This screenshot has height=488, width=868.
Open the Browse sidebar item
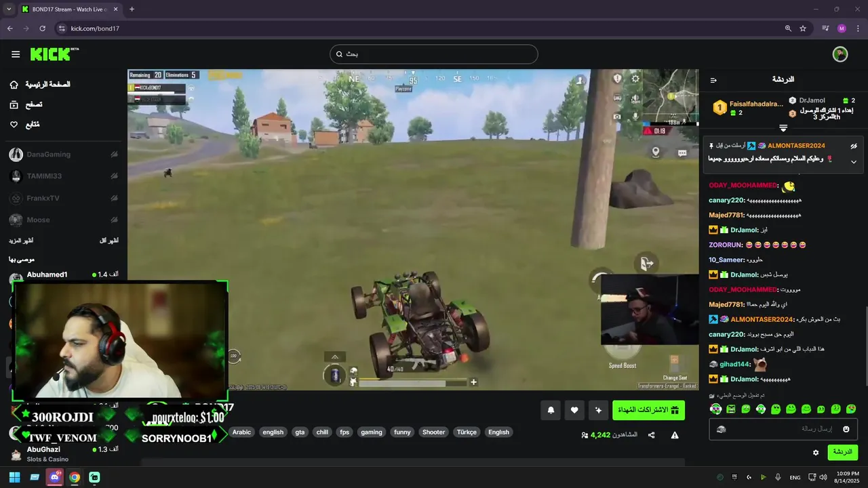27,105
